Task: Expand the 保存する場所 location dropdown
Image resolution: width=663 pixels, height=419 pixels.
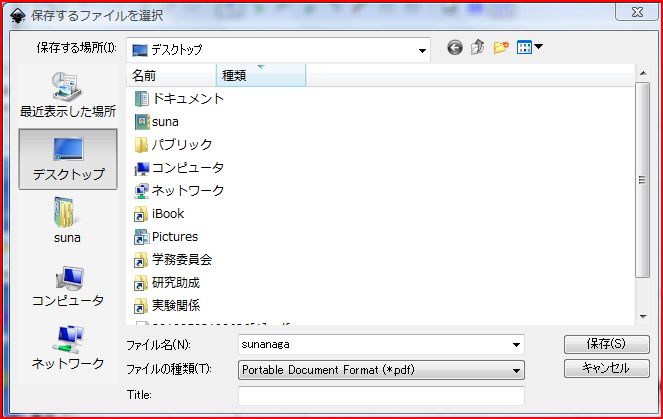Action: pos(423,48)
